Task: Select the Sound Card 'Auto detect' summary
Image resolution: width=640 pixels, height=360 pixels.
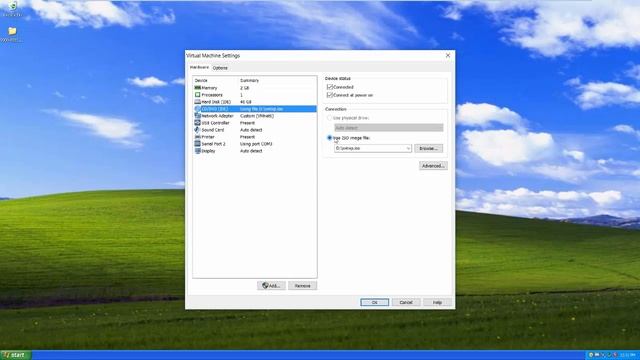Action: point(251,130)
